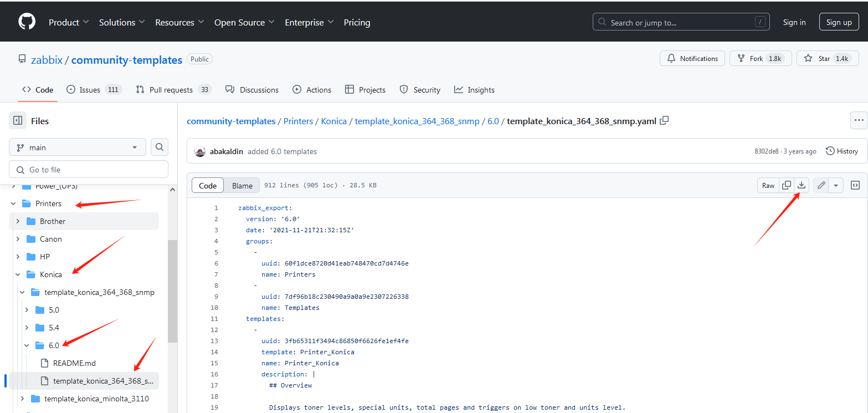Viewport: 868px width, 413px height.
Task: Collapse the 6.0 folder chevron
Action: click(x=27, y=345)
